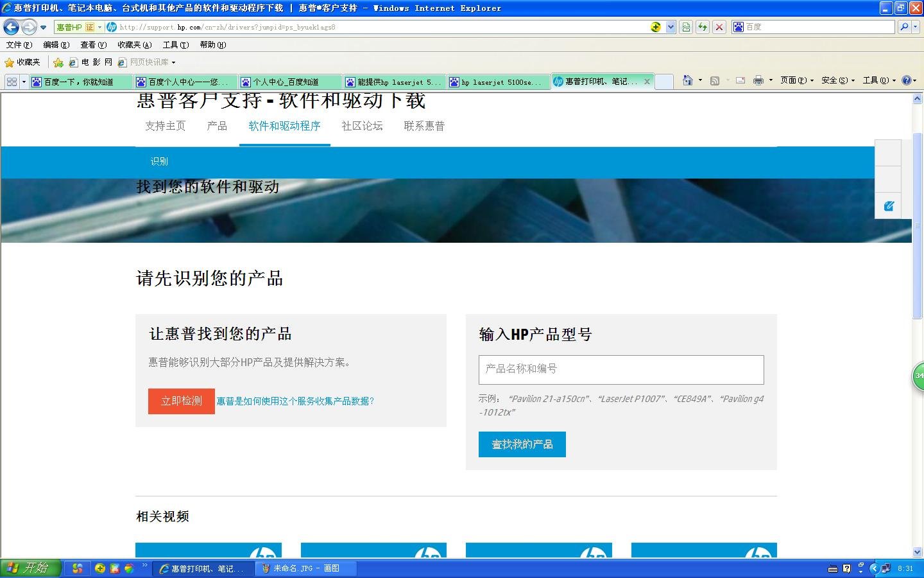
Task: Click the browser Forward arrow button
Action: point(29,27)
